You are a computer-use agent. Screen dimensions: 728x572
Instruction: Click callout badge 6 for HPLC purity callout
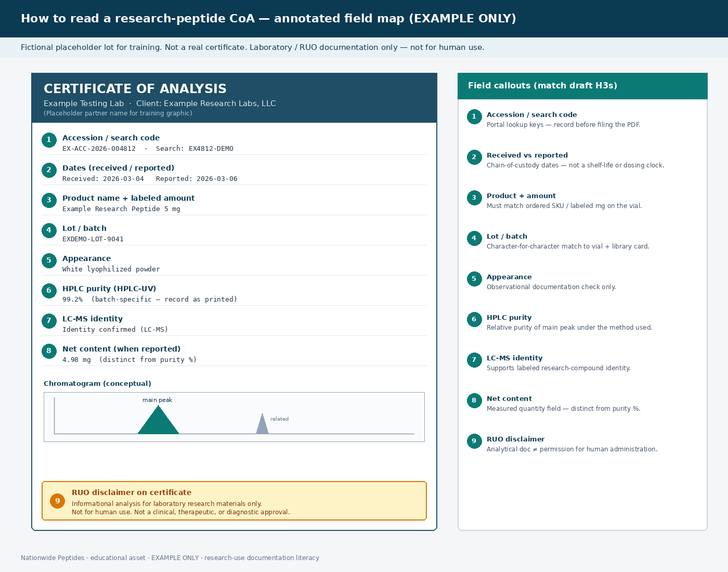tap(474, 319)
